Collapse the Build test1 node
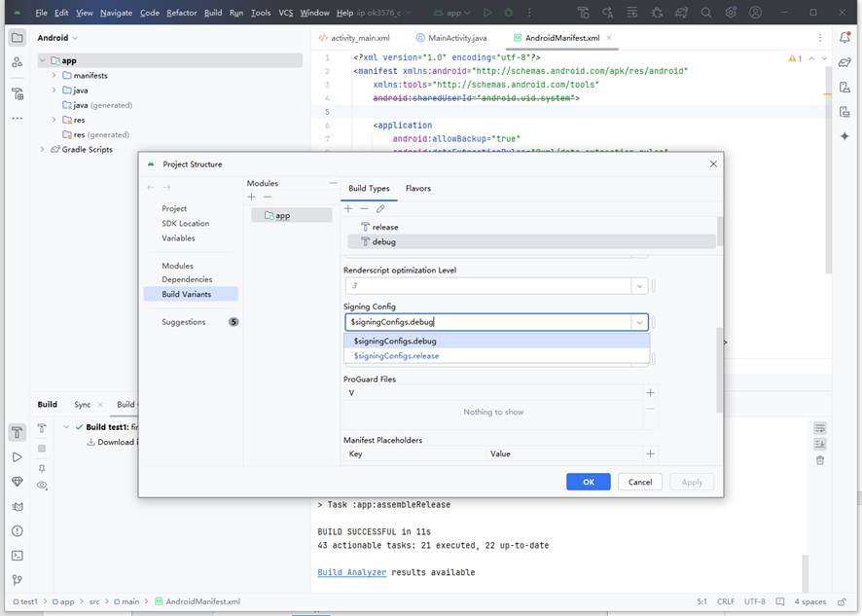 point(66,427)
